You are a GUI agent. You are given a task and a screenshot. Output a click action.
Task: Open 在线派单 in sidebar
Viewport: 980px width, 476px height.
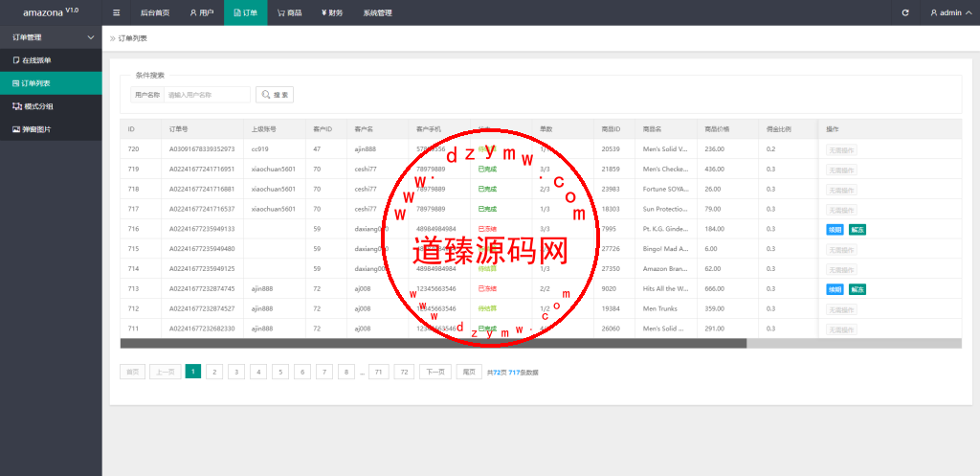point(51,60)
